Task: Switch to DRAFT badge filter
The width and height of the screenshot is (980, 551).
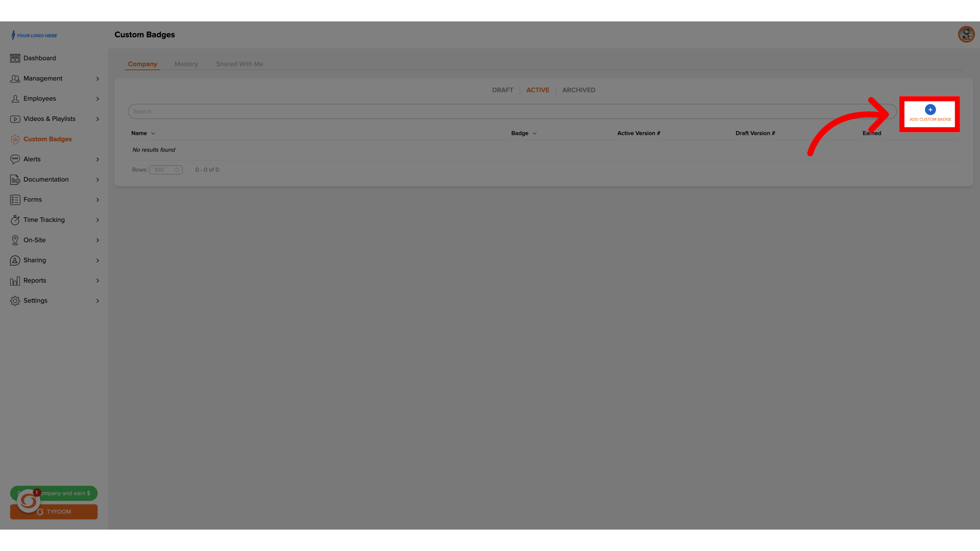Action: coord(503,89)
